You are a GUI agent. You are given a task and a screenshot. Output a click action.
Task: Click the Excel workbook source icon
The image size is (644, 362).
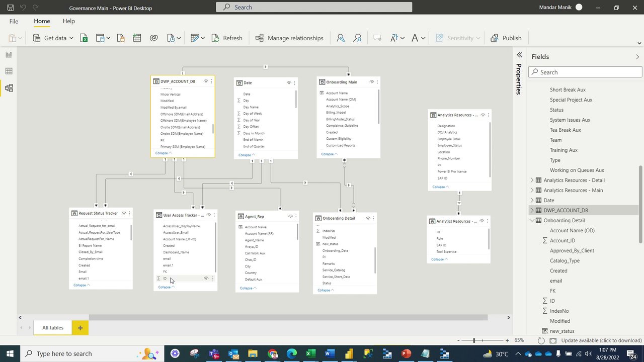[84, 38]
